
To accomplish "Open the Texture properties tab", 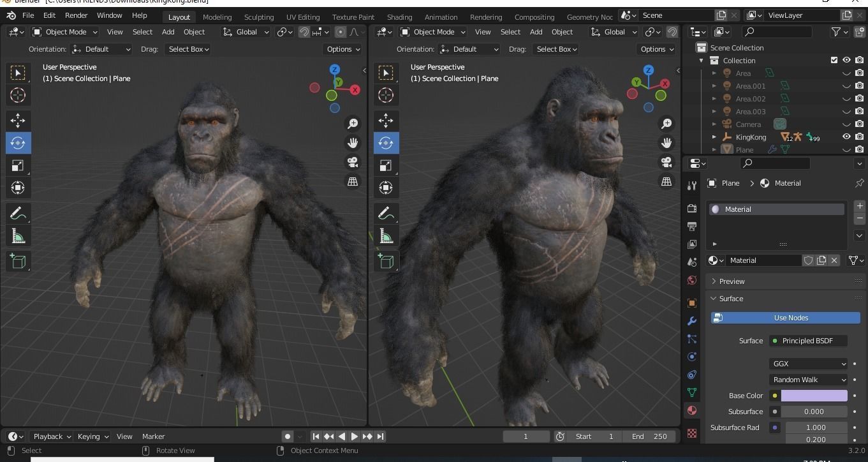I will click(692, 433).
